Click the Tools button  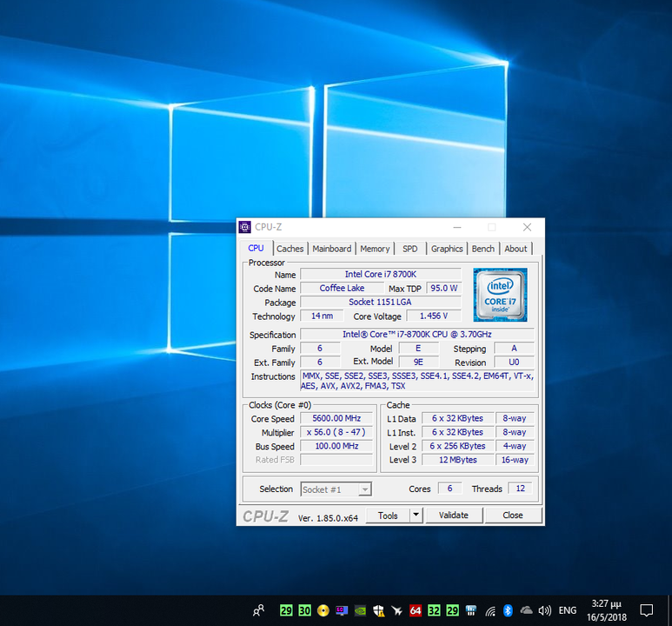(388, 516)
